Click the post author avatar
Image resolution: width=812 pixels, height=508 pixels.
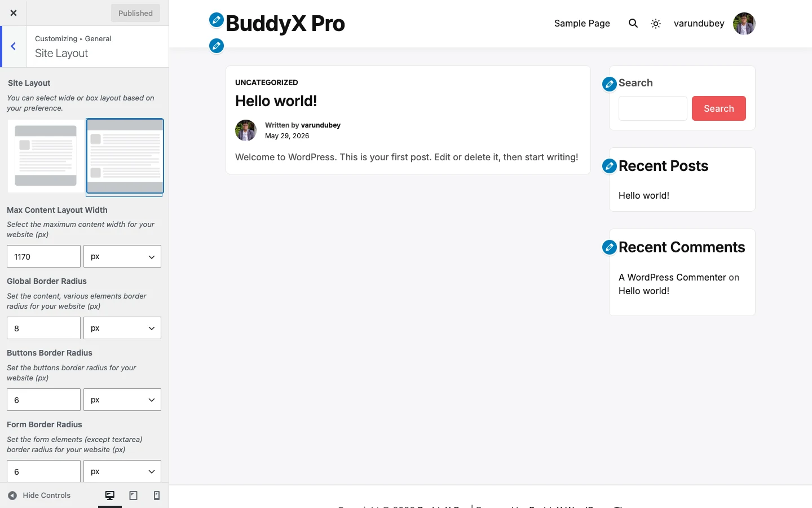pyautogui.click(x=246, y=130)
